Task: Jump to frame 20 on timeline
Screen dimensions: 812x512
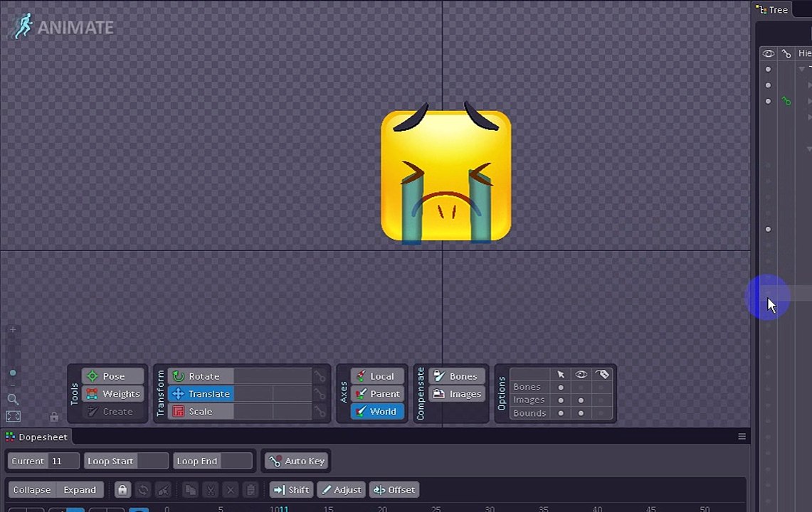Action: [382, 509]
